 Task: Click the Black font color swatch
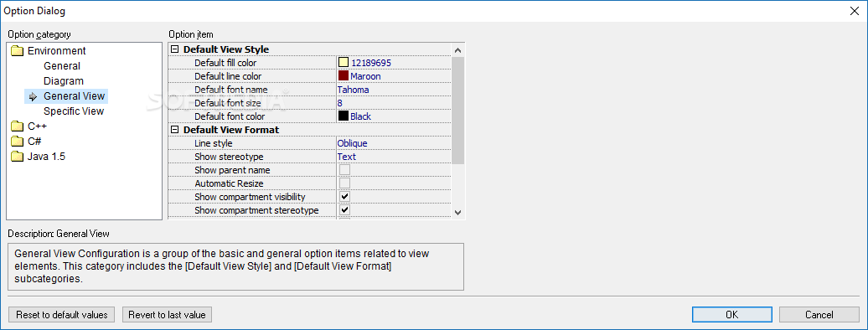[344, 116]
